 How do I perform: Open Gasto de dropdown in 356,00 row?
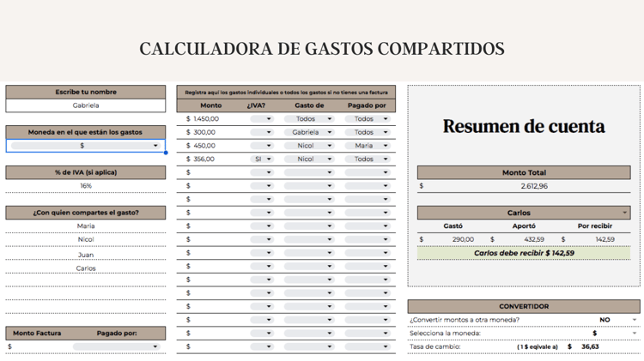[x=309, y=159]
